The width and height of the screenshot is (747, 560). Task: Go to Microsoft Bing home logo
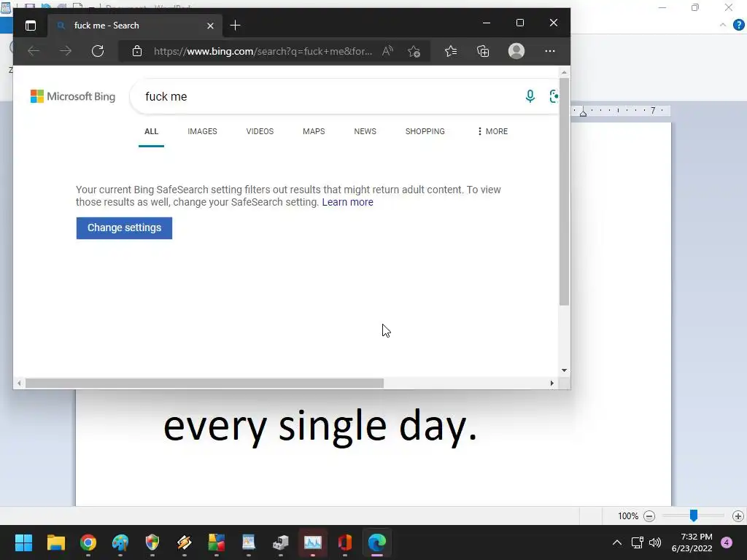click(x=73, y=96)
